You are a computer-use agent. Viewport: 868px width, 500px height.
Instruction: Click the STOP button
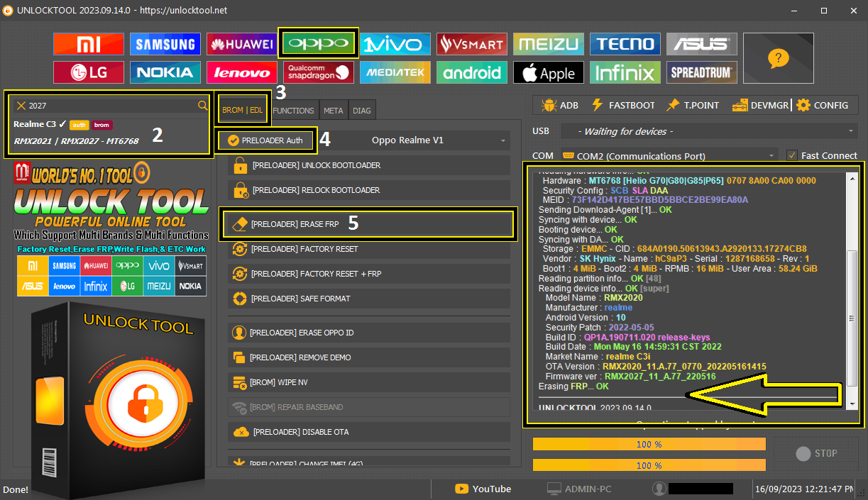[x=816, y=453]
